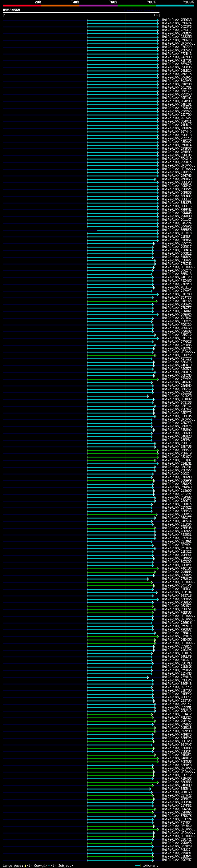Click the purple ~60% identity legend segment

click(x=98, y=6)
